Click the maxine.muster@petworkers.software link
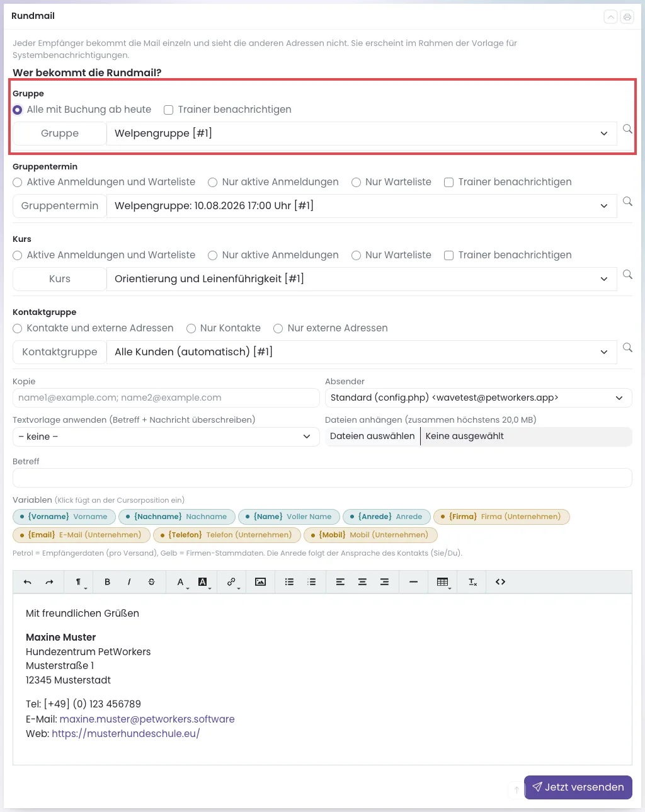This screenshot has height=812, width=645. click(x=147, y=719)
